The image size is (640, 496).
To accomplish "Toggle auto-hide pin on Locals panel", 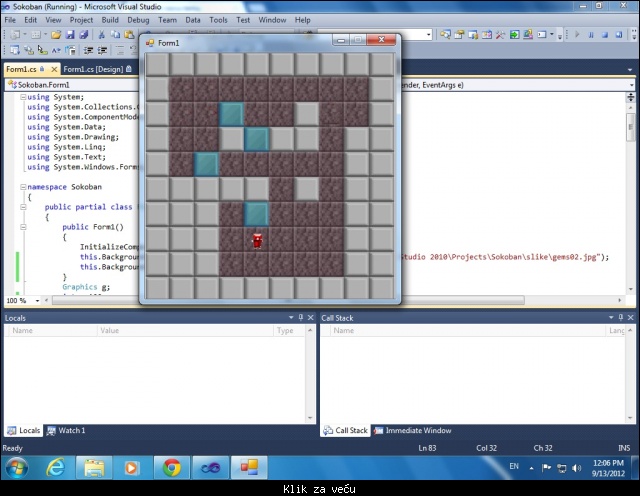I will (x=301, y=317).
